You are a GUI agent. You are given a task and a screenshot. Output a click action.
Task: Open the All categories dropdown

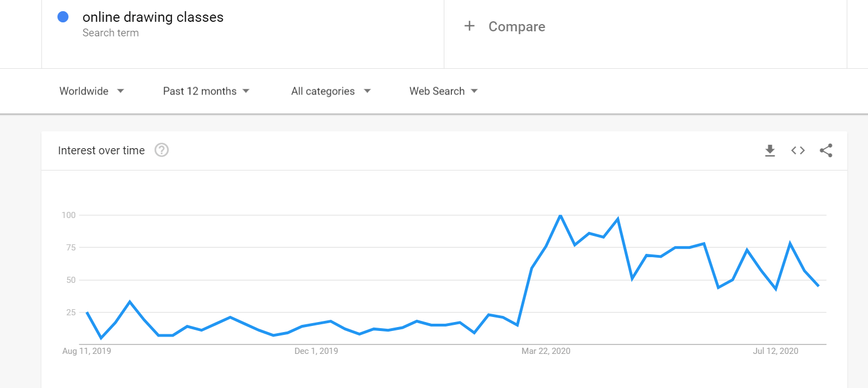[331, 91]
